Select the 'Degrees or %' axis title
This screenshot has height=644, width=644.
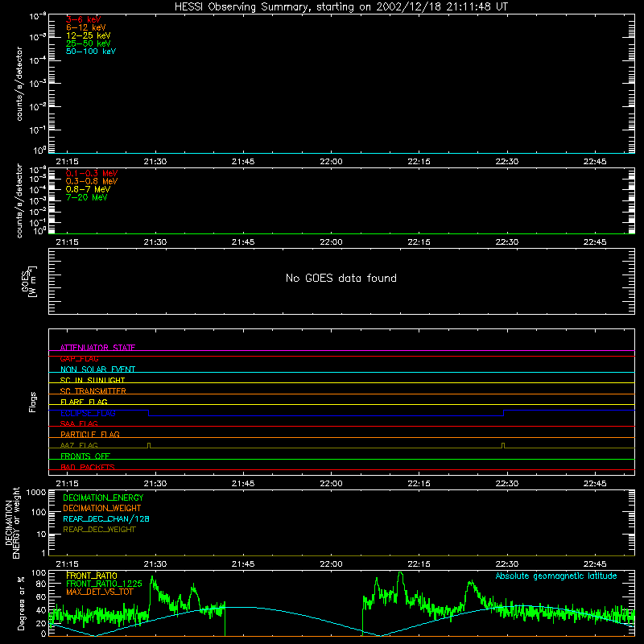pos(21,603)
